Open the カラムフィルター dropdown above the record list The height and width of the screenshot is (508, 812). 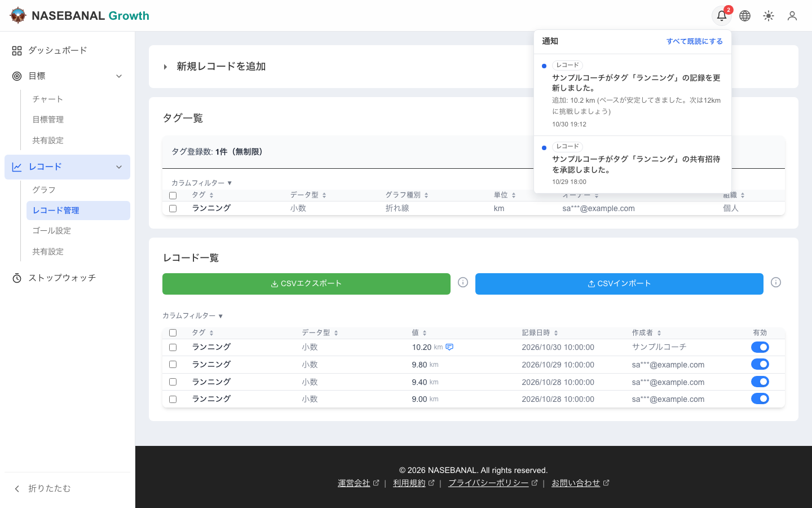tap(193, 316)
